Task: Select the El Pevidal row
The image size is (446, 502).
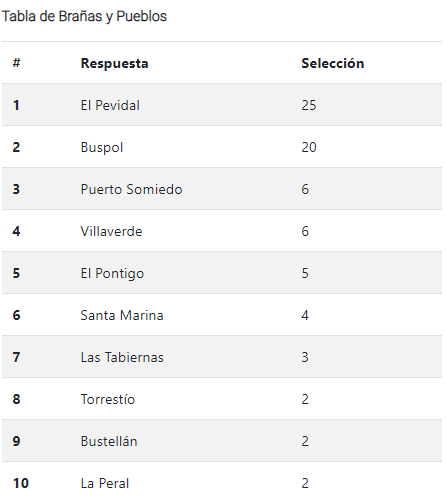Action: point(222,105)
